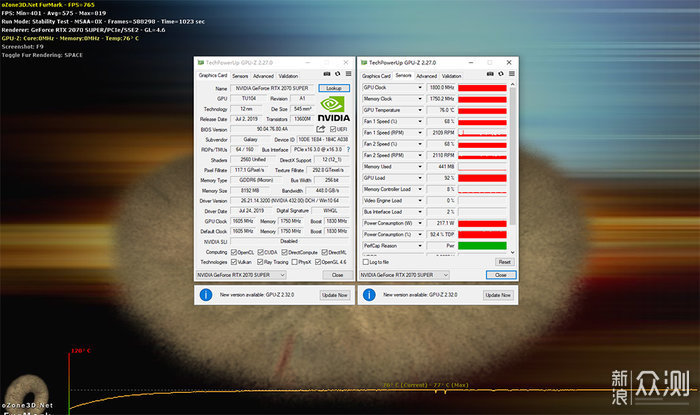The height and width of the screenshot is (415, 700).
Task: Open hamburger menu in Sensors GPU-Z window
Action: (512, 74)
